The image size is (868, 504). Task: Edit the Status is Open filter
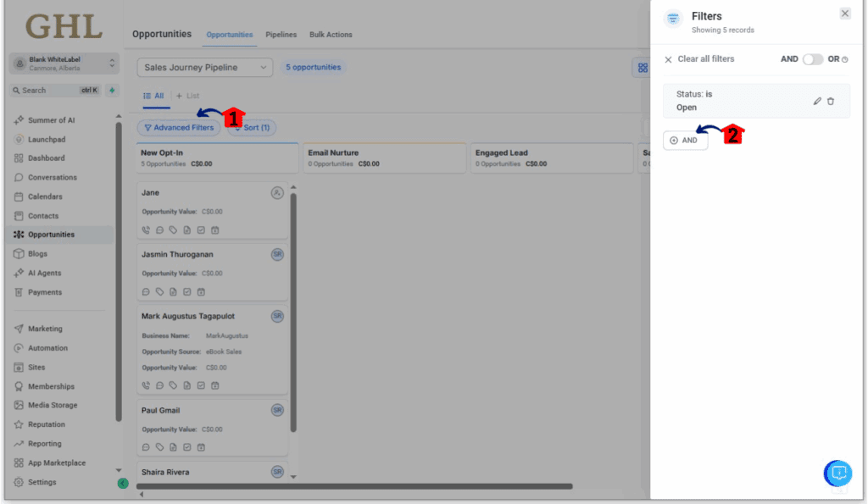tap(817, 102)
